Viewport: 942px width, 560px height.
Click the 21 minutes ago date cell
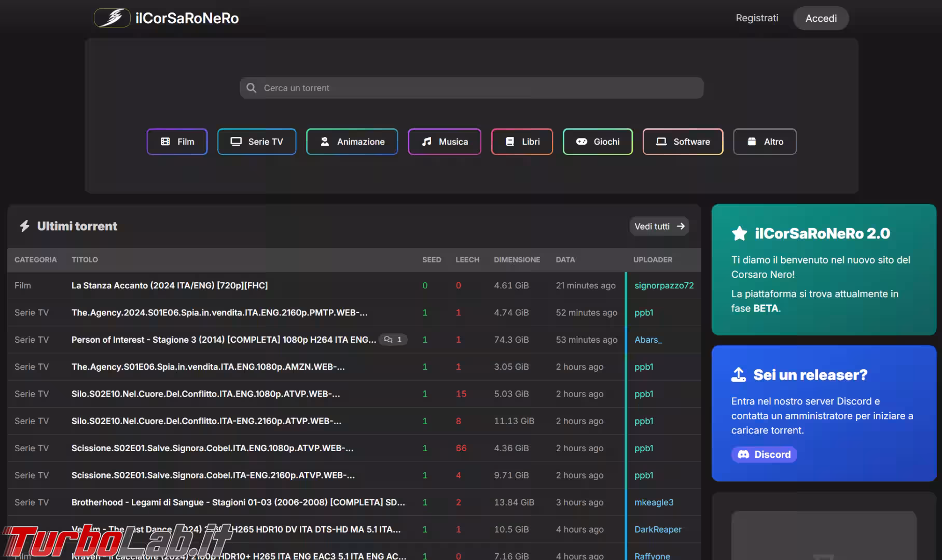coord(586,286)
